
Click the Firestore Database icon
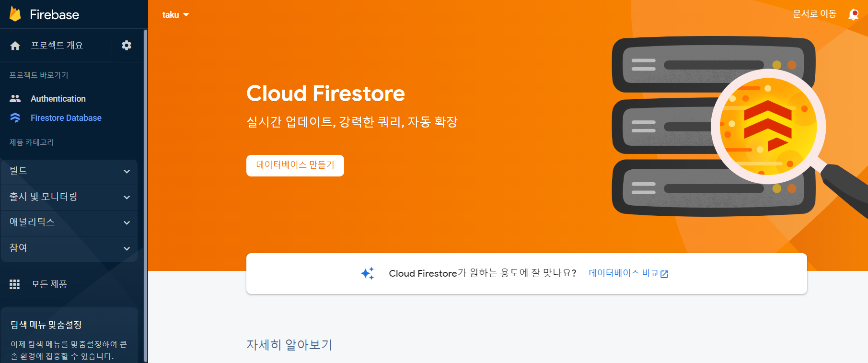15,117
